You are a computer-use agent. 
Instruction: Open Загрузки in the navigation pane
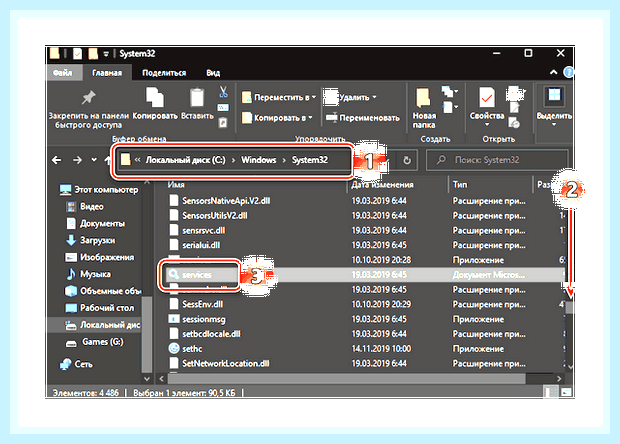(91, 240)
